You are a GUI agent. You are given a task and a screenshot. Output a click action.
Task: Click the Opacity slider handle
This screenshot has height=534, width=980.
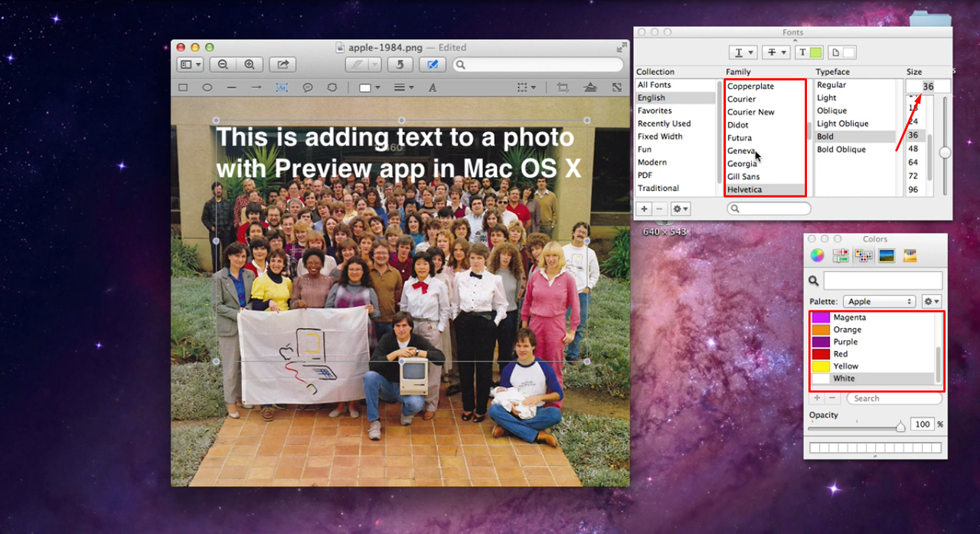tap(901, 426)
